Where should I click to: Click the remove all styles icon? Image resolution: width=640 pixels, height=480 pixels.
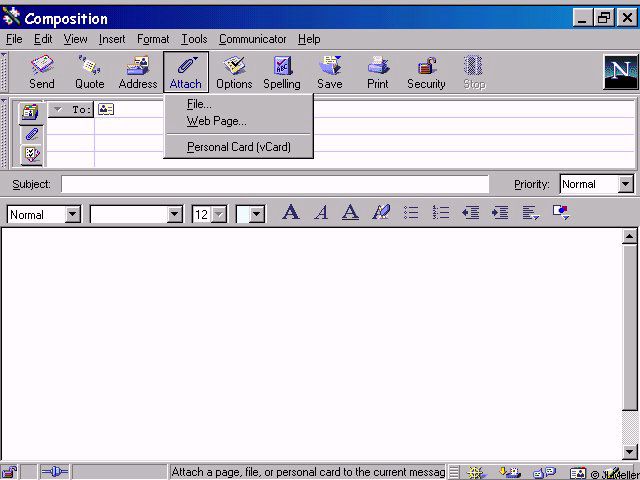coord(381,212)
